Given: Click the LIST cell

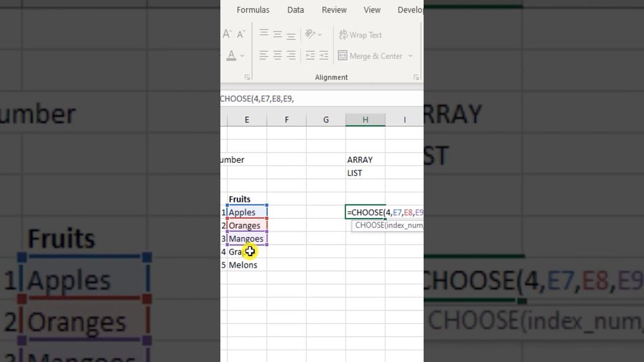Looking at the screenshot, I should (365, 173).
